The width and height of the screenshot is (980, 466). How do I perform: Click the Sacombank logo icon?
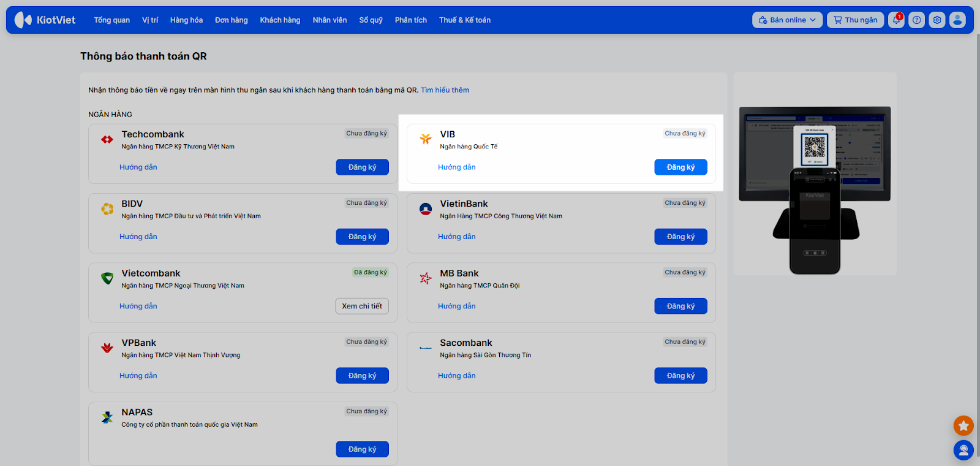click(426, 348)
